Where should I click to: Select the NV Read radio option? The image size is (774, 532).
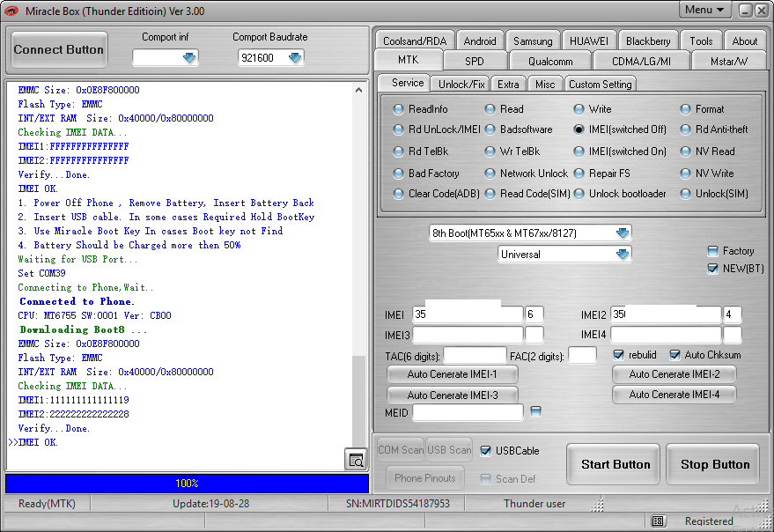(685, 151)
